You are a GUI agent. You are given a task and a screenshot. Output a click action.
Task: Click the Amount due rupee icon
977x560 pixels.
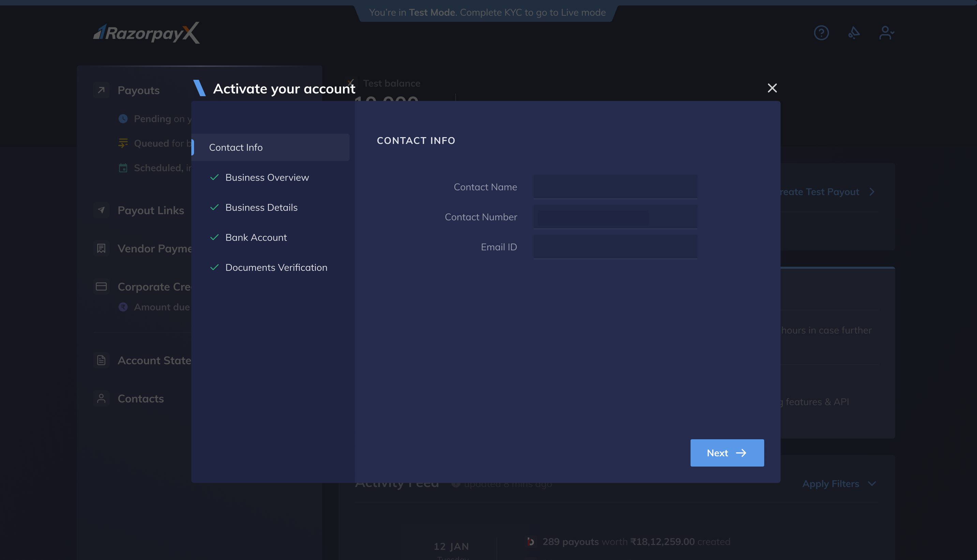(123, 307)
